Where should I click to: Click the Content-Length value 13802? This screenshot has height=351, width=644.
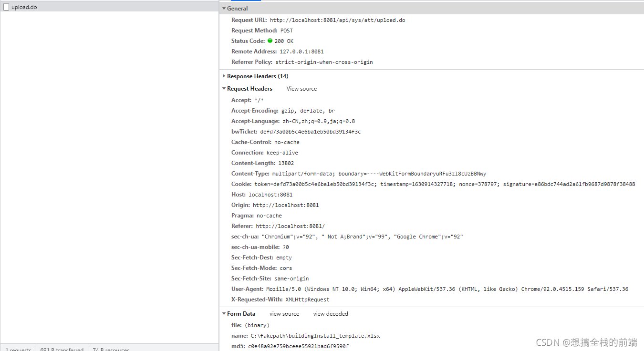tap(286, 163)
